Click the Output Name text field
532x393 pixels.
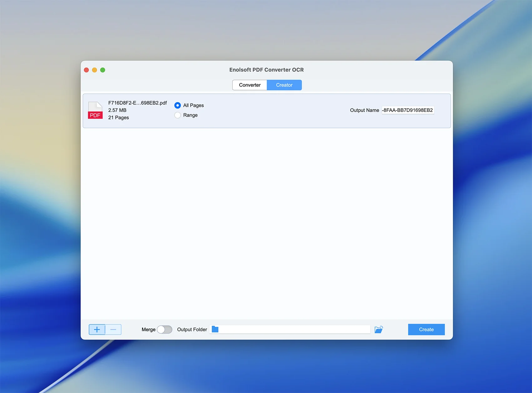(407, 110)
